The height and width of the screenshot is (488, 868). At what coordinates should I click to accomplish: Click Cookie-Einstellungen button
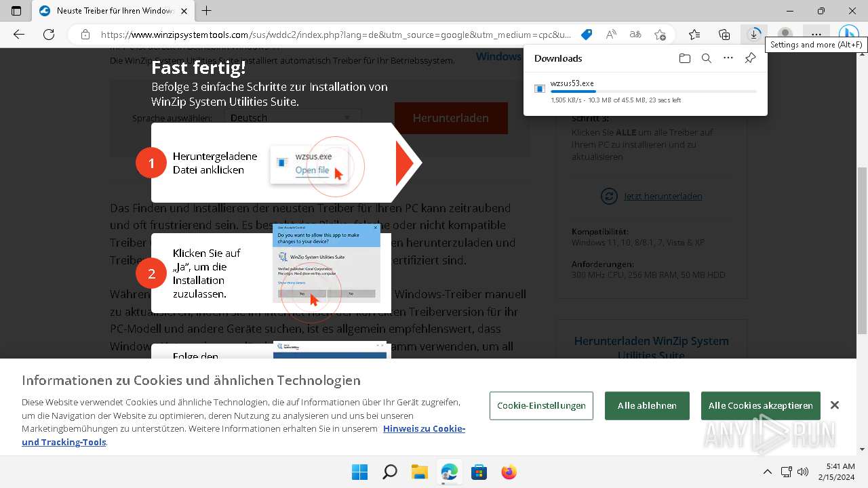click(541, 405)
